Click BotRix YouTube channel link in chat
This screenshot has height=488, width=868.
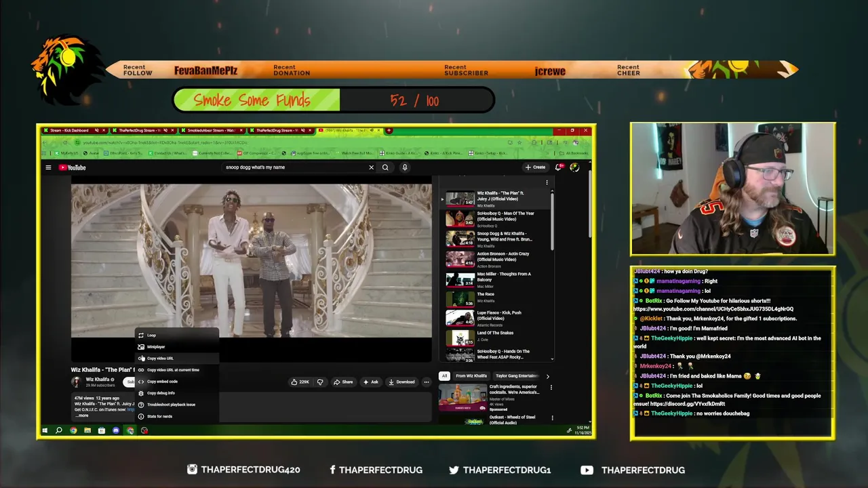point(713,309)
